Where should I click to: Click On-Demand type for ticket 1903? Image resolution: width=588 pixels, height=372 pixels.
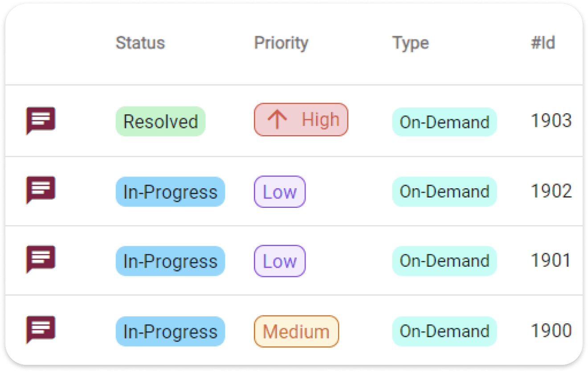tap(444, 122)
